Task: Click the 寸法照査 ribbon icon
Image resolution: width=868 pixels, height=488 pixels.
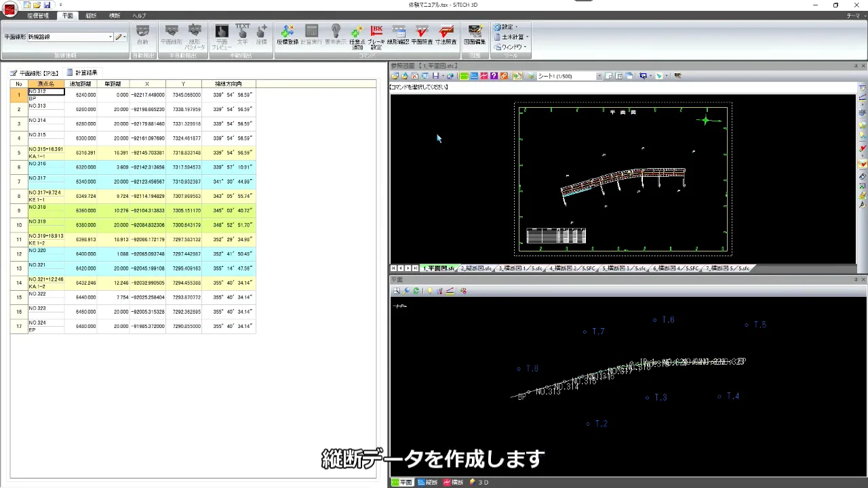Action: 446,35
